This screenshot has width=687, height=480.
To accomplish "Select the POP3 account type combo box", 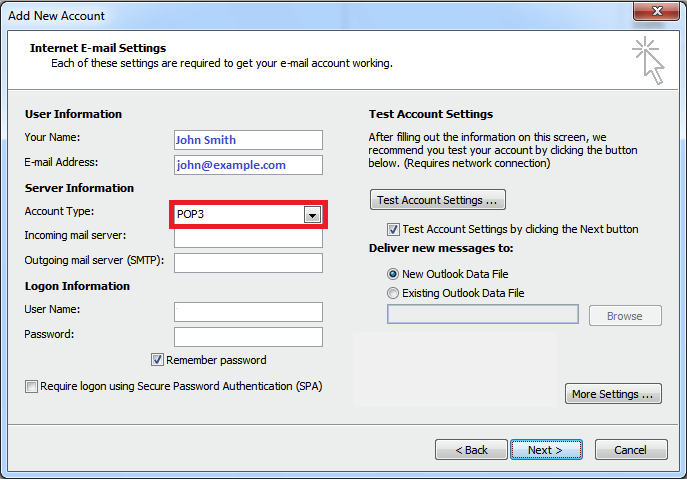I will 248,215.
